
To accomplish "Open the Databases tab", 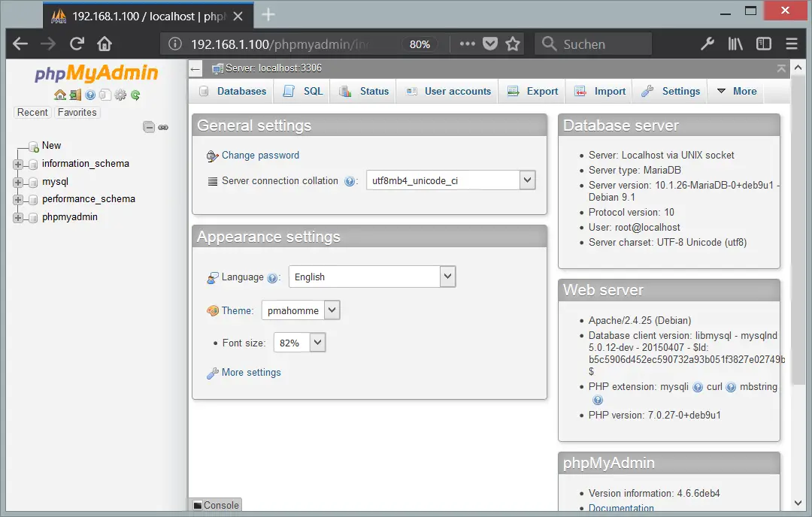I will pyautogui.click(x=234, y=91).
